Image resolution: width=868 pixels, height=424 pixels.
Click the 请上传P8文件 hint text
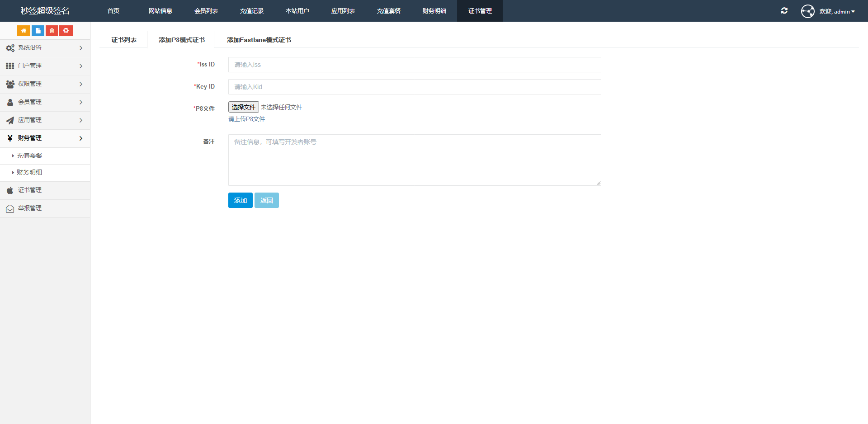[x=247, y=119]
